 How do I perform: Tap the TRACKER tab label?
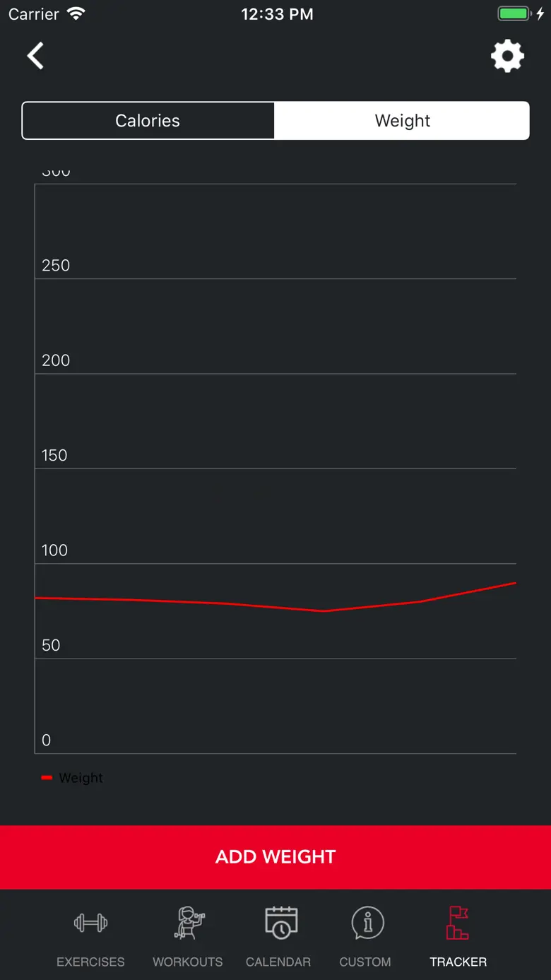tap(458, 962)
